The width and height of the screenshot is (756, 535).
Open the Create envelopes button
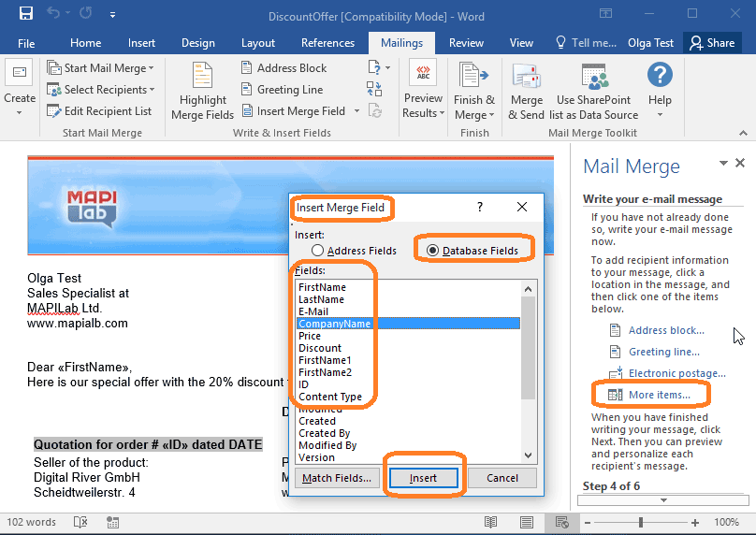[20, 88]
